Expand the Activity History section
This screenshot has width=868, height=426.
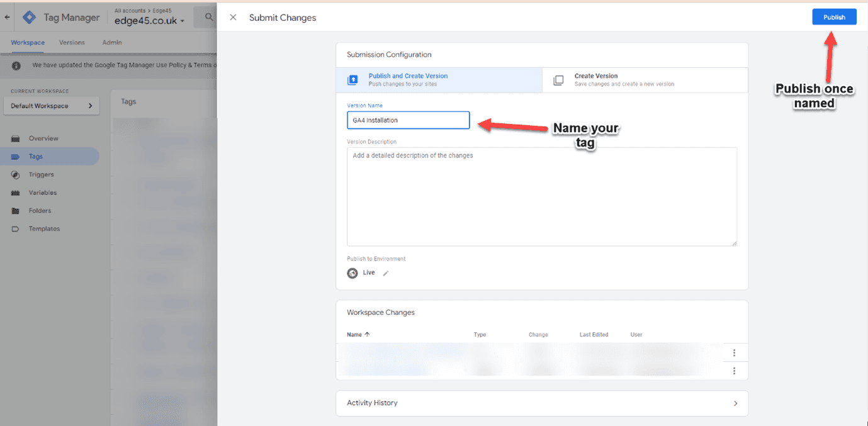coord(735,403)
